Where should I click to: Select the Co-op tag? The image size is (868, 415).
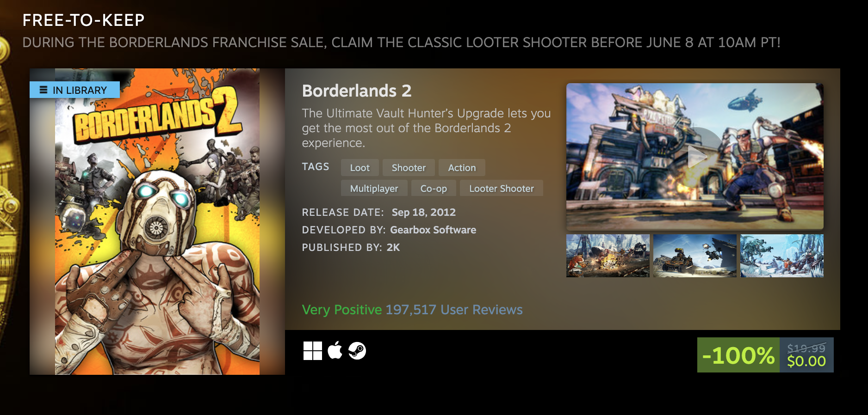click(434, 188)
